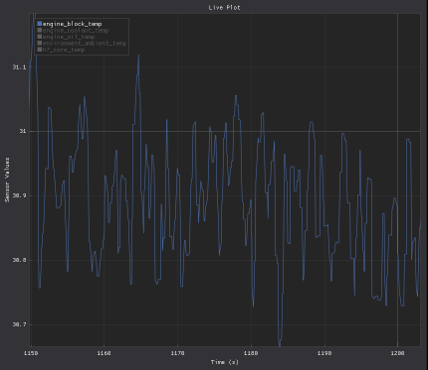Click the 31 y-axis tick label

pyautogui.click(x=22, y=131)
